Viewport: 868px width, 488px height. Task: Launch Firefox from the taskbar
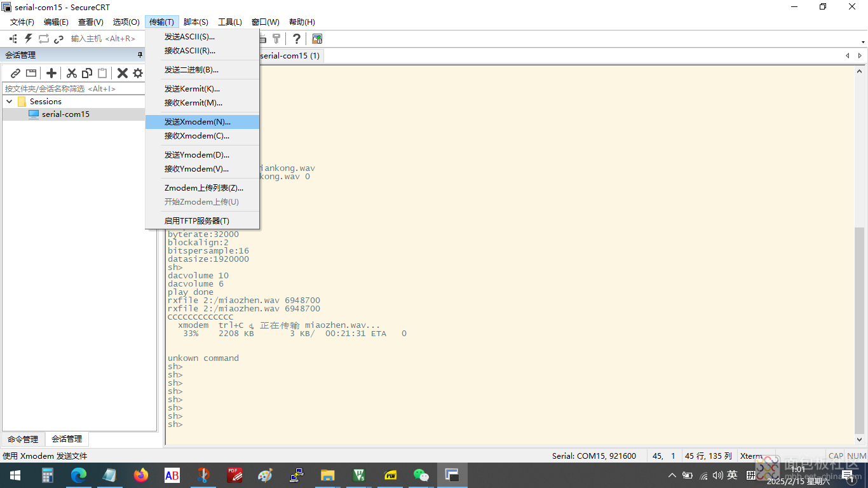(x=141, y=475)
